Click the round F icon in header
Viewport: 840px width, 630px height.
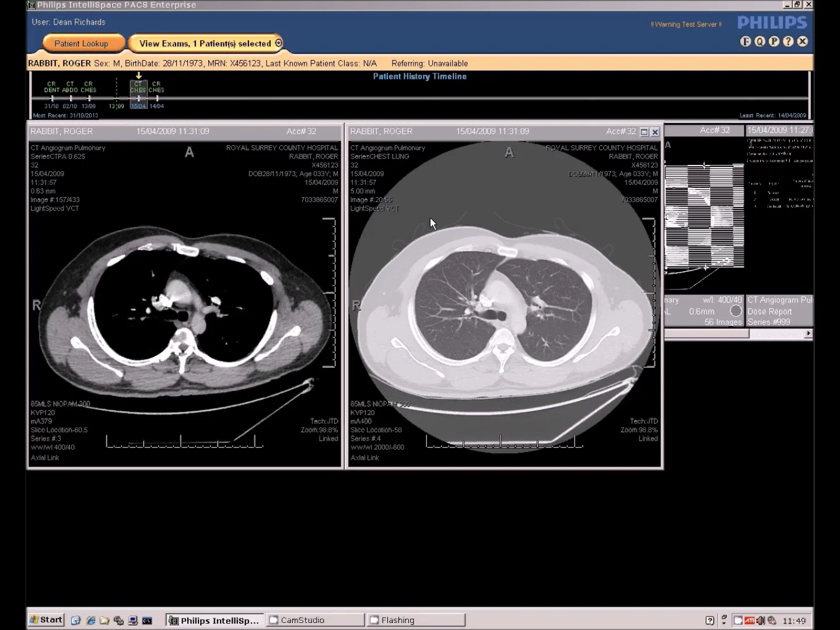745,41
